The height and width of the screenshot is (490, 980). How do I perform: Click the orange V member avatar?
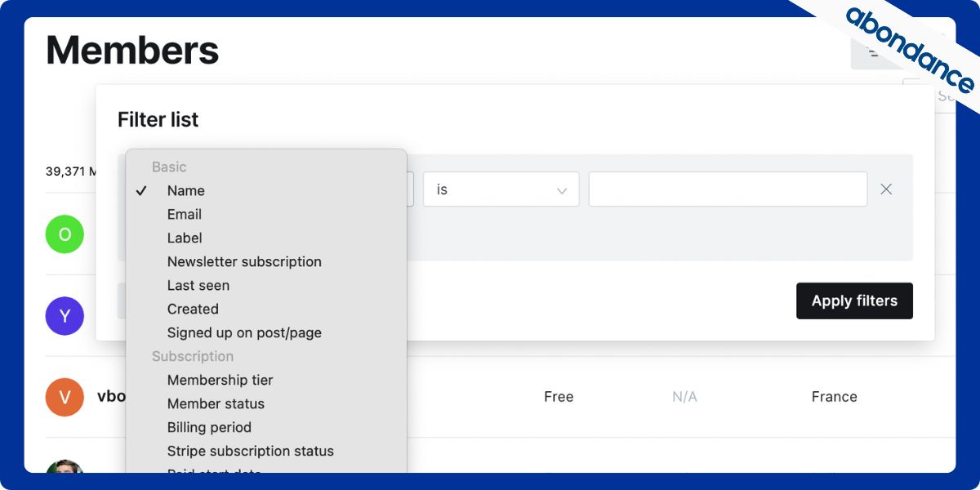point(65,397)
